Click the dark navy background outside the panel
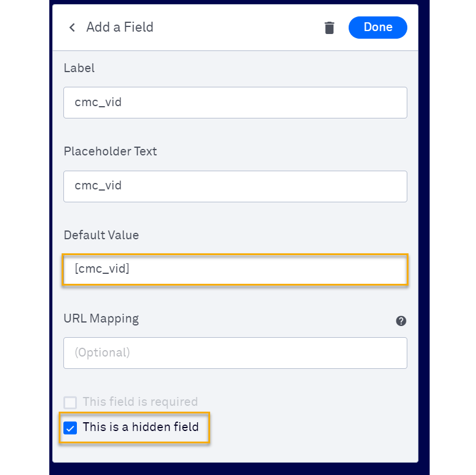Image resolution: width=476 pixels, height=475 pixels. [x=23, y=235]
